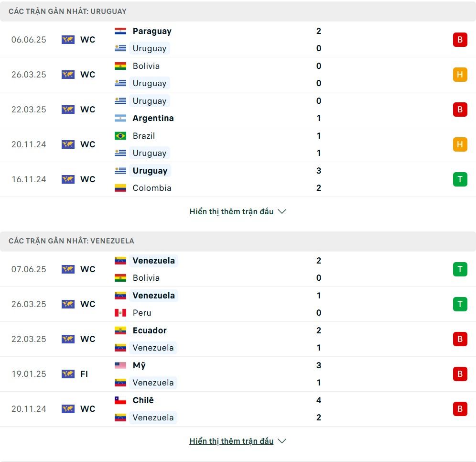Click the Mỹ flag icon
Screen dimensions: 476x462
(x=120, y=365)
